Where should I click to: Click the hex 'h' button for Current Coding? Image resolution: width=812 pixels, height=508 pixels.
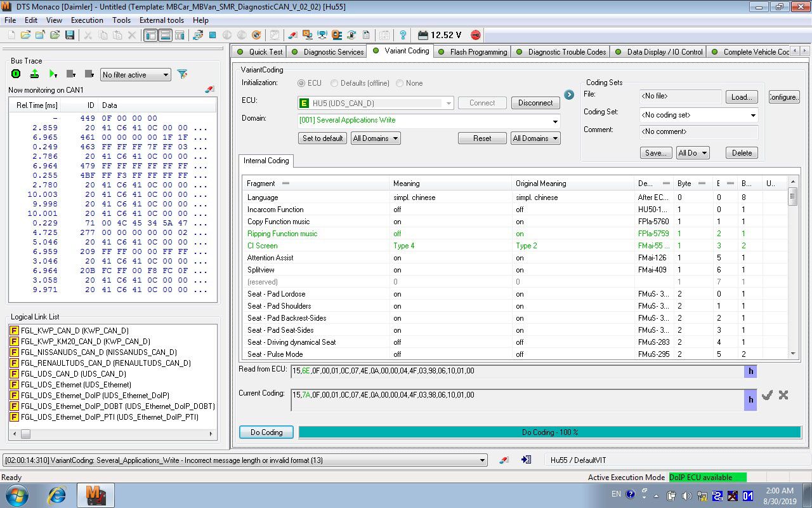click(750, 399)
